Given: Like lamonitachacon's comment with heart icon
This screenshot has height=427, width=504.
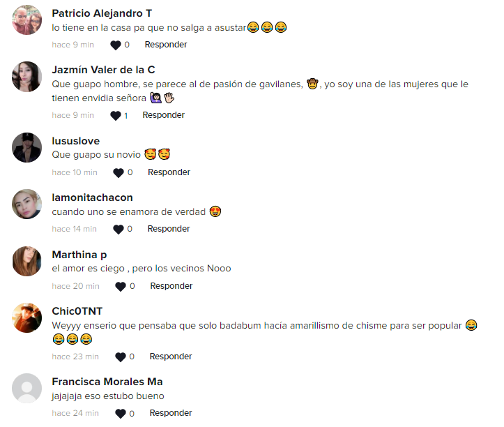Looking at the screenshot, I should click(x=119, y=229).
